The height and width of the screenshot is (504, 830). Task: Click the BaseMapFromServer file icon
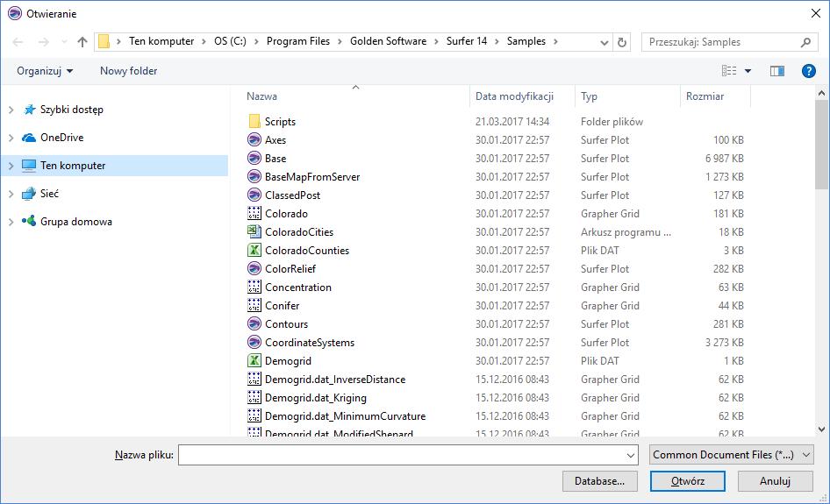coord(254,177)
